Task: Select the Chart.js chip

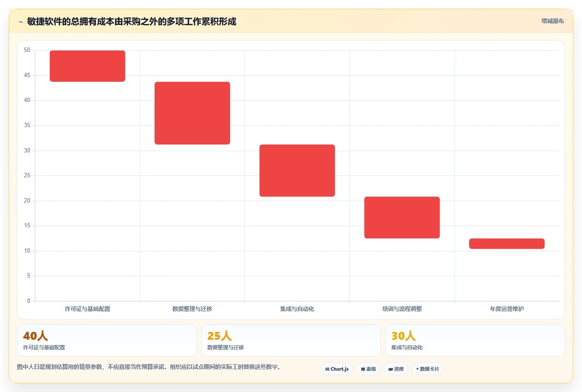Action: coord(337,369)
